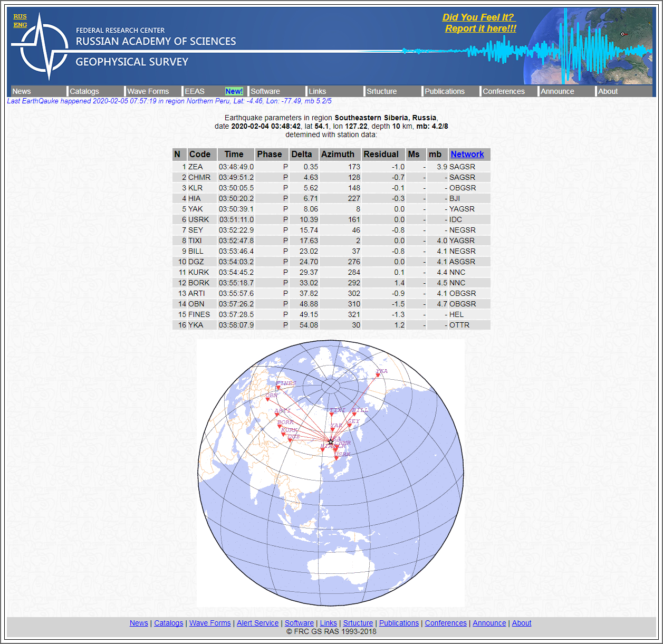663x644 pixels.
Task: Click the YKA station marker on globe
Action: click(378, 376)
